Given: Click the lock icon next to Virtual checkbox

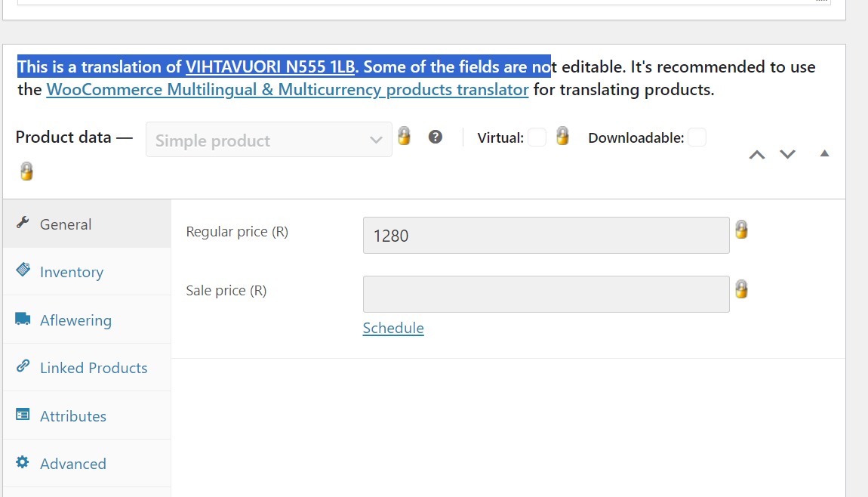Looking at the screenshot, I should [x=562, y=136].
